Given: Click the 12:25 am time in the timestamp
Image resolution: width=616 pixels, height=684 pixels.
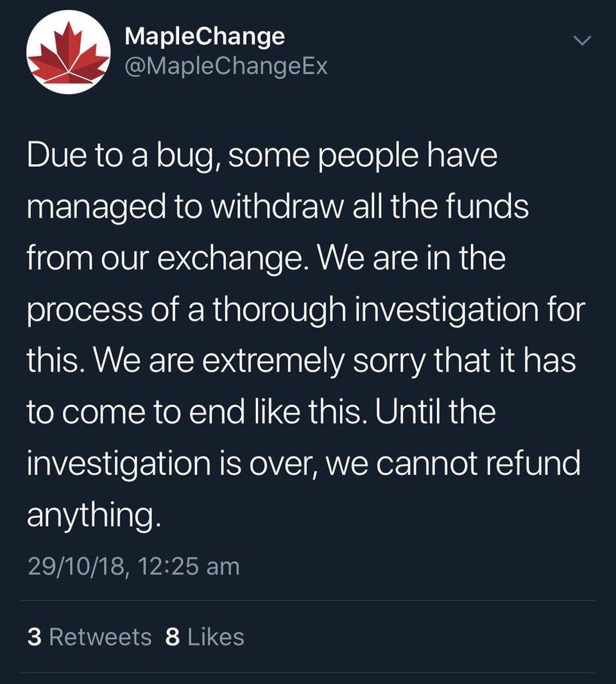Looking at the screenshot, I should (x=186, y=567).
